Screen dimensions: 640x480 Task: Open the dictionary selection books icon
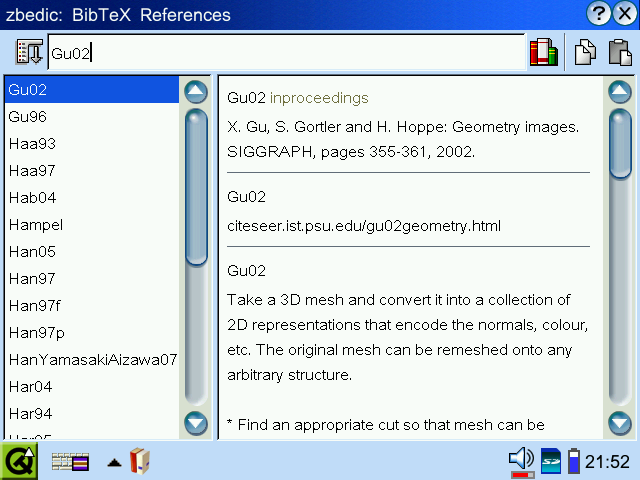543,53
